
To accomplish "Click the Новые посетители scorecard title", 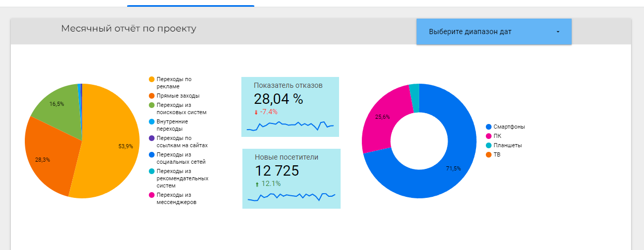I will (x=286, y=157).
